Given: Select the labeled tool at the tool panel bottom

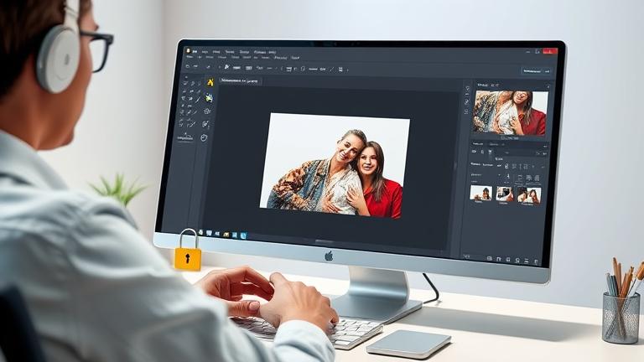Looking at the screenshot, I should [185, 137].
